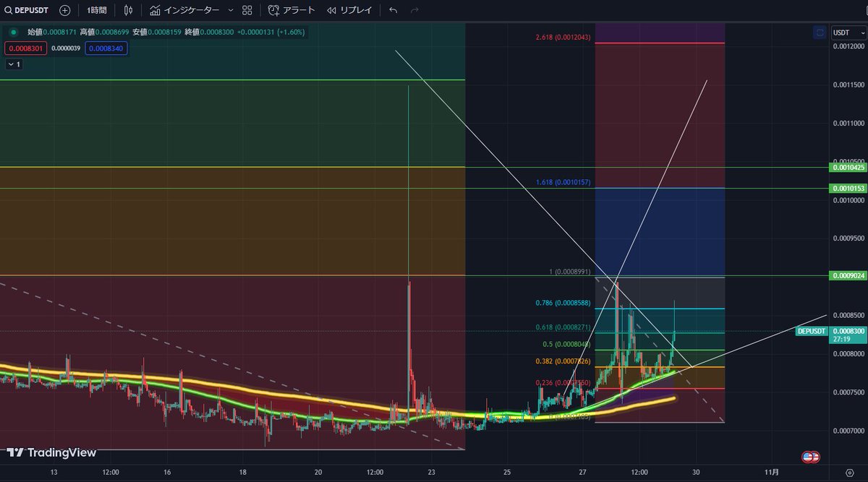
Task: Click Fibonacci 1.618 (0.0010157) level label
Action: pyautogui.click(x=563, y=183)
